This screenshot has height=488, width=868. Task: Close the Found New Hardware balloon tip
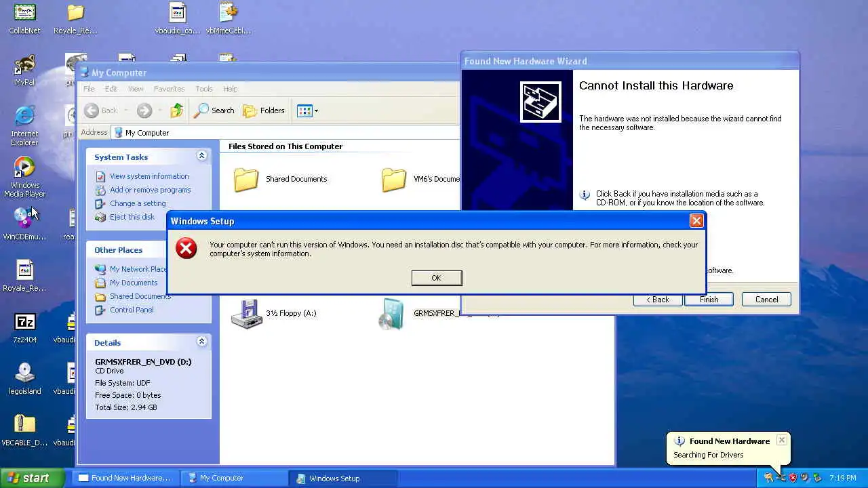(x=781, y=440)
